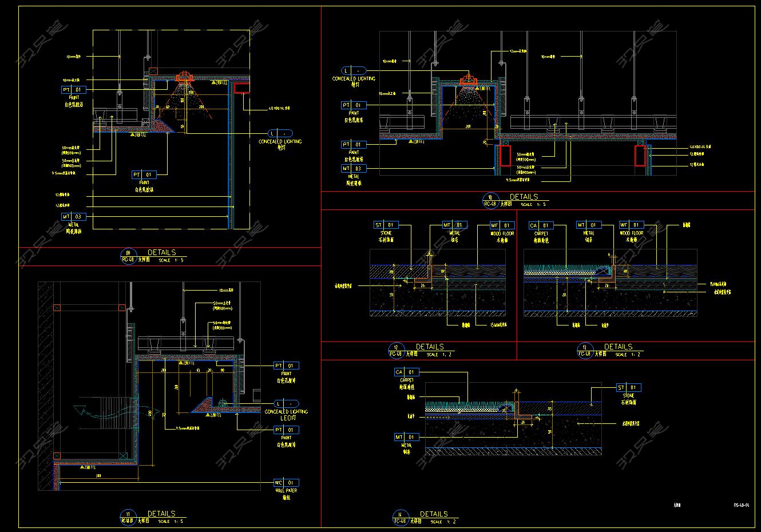This screenshot has height=532, width=761.
Task: Select the 10mm hanger rod label in detail 09
Action: (73, 57)
